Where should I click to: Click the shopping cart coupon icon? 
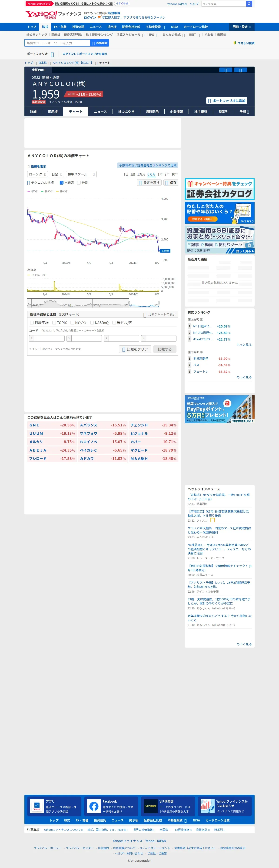click(99, 17)
